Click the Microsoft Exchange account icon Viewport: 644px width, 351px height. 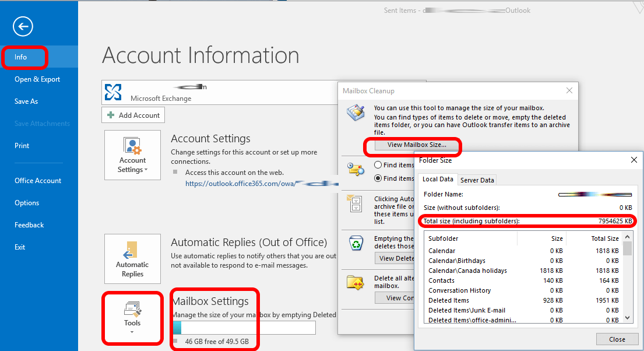pos(113,92)
